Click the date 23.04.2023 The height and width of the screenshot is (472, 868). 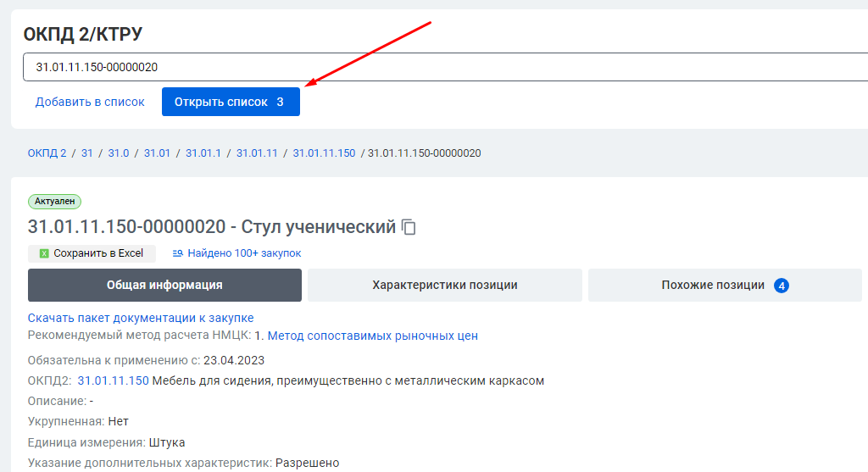pyautogui.click(x=234, y=361)
